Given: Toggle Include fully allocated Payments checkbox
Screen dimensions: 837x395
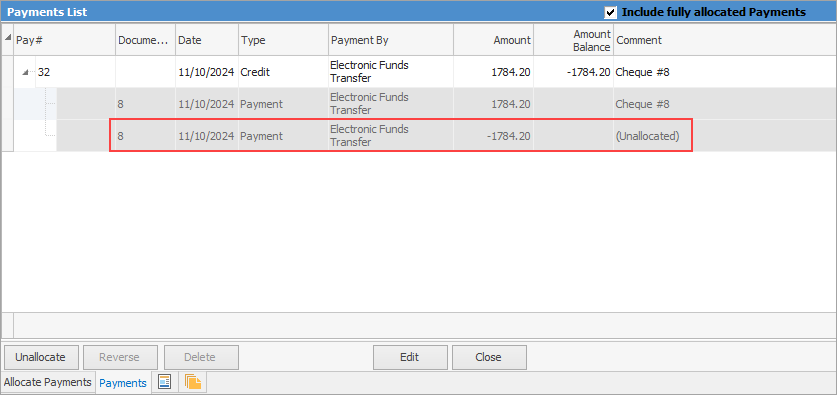Looking at the screenshot, I should pyautogui.click(x=611, y=12).
